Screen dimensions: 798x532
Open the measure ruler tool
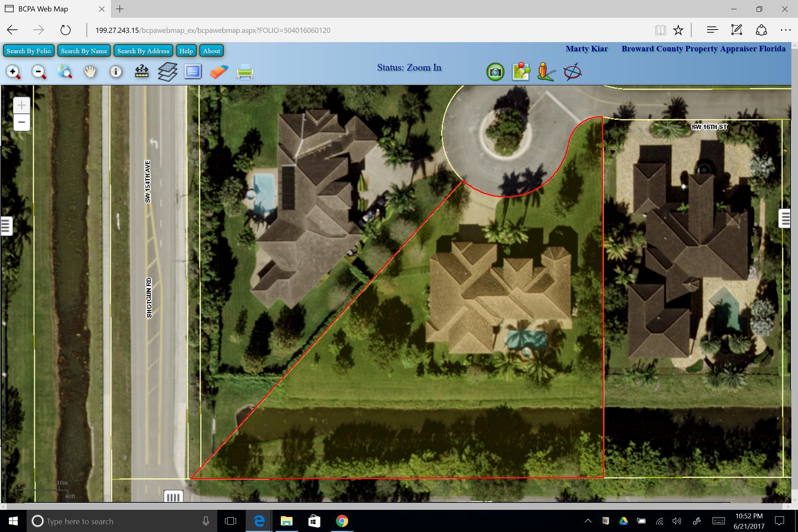coord(142,72)
